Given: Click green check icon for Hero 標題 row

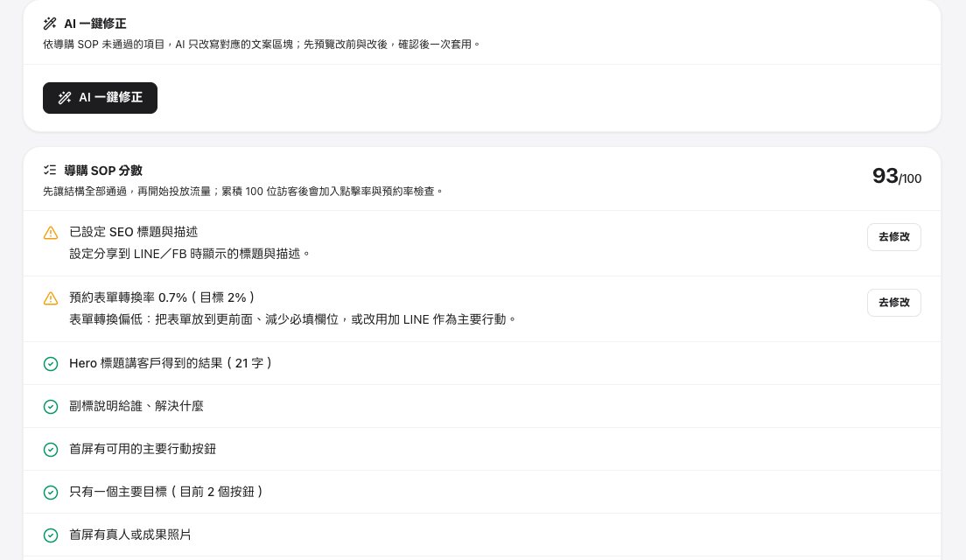Looking at the screenshot, I should tap(51, 364).
